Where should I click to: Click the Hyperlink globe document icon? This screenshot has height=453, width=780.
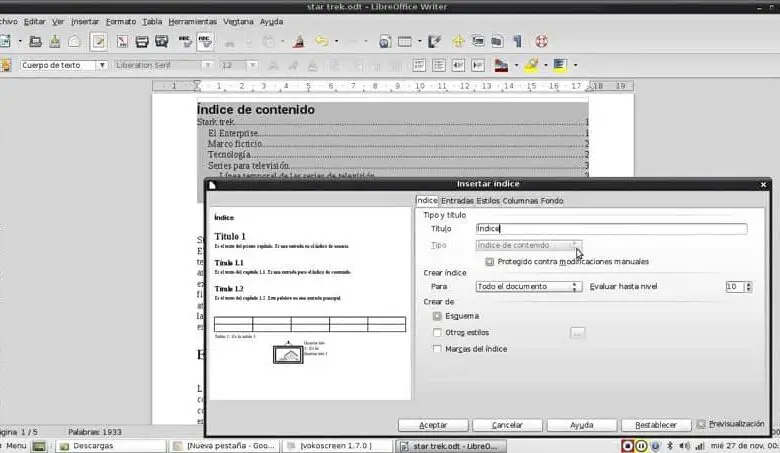tap(385, 42)
